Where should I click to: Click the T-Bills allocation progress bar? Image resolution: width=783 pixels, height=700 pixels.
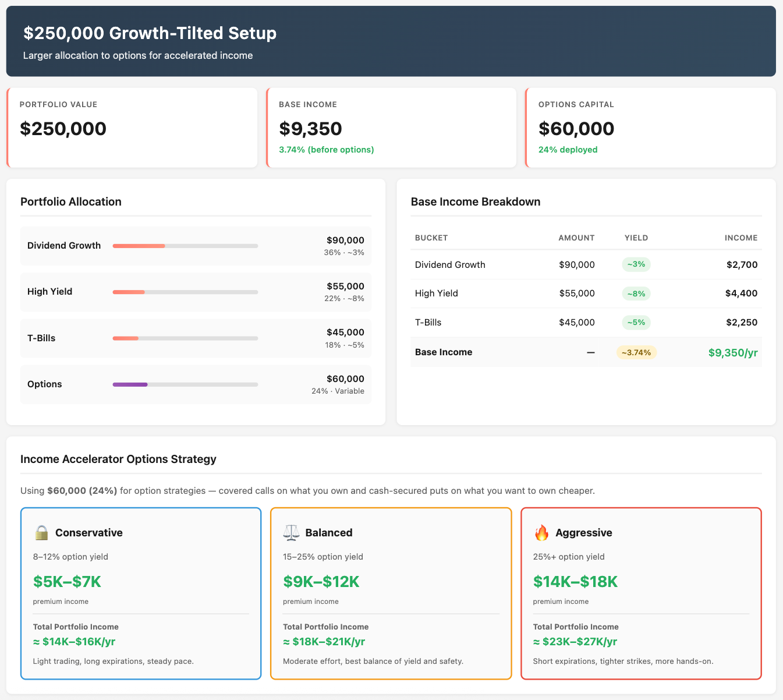185,338
